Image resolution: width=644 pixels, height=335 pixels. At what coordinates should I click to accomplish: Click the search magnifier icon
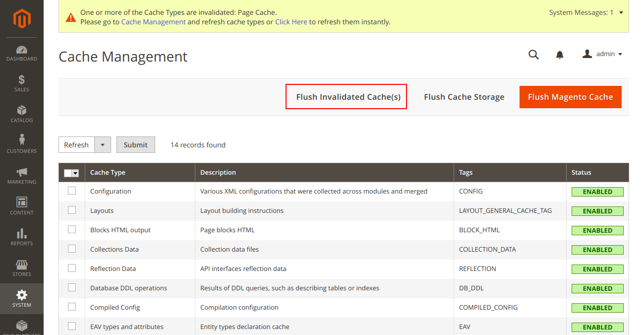click(x=533, y=55)
